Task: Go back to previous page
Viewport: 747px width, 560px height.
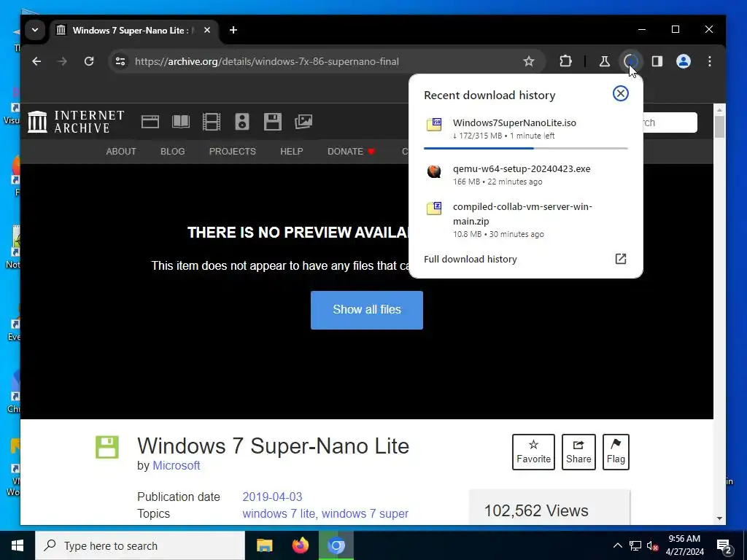Action: (36, 61)
